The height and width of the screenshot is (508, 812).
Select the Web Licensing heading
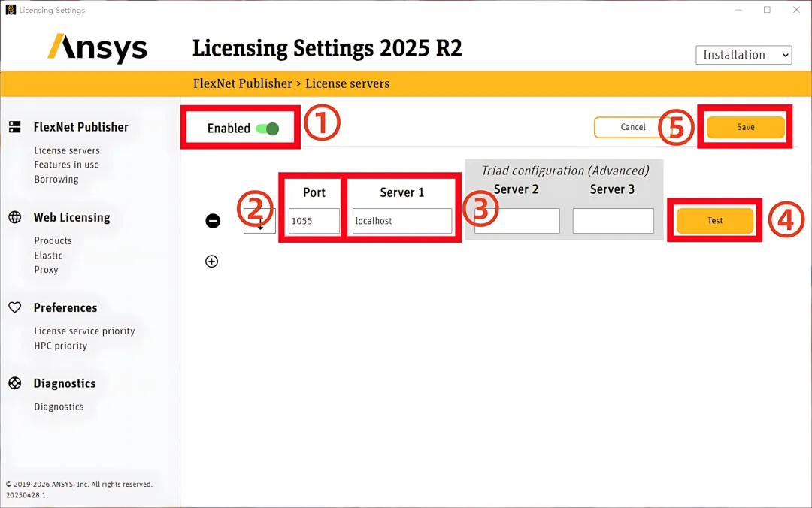coord(72,217)
